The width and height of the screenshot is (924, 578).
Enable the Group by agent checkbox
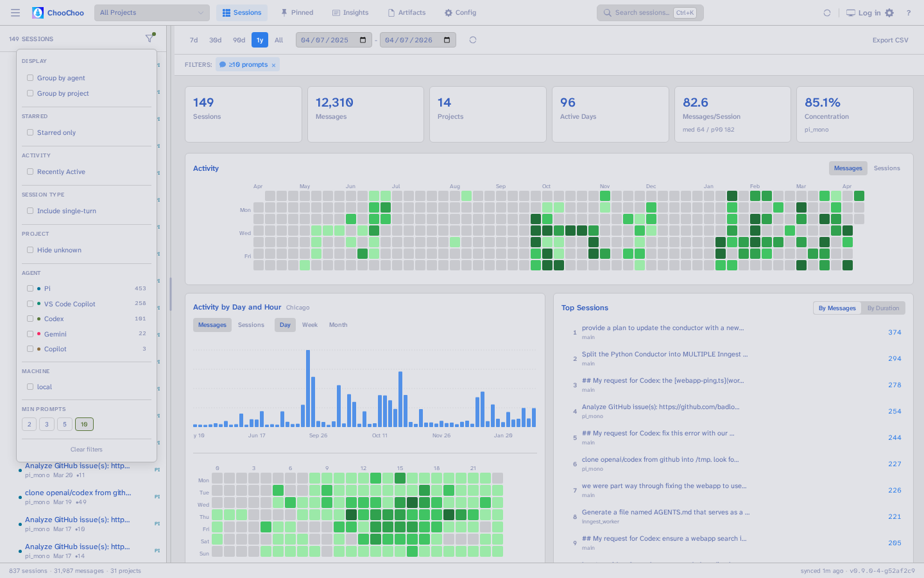pos(30,77)
